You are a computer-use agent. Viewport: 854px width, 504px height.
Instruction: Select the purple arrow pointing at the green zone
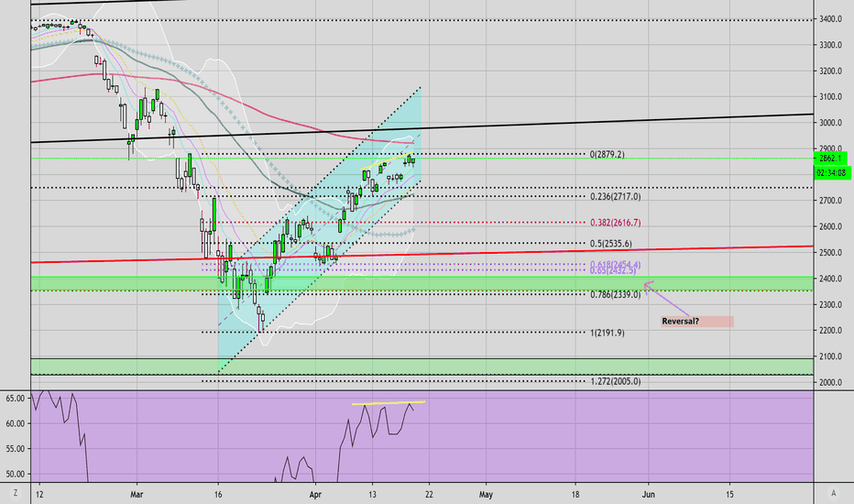tap(667, 299)
